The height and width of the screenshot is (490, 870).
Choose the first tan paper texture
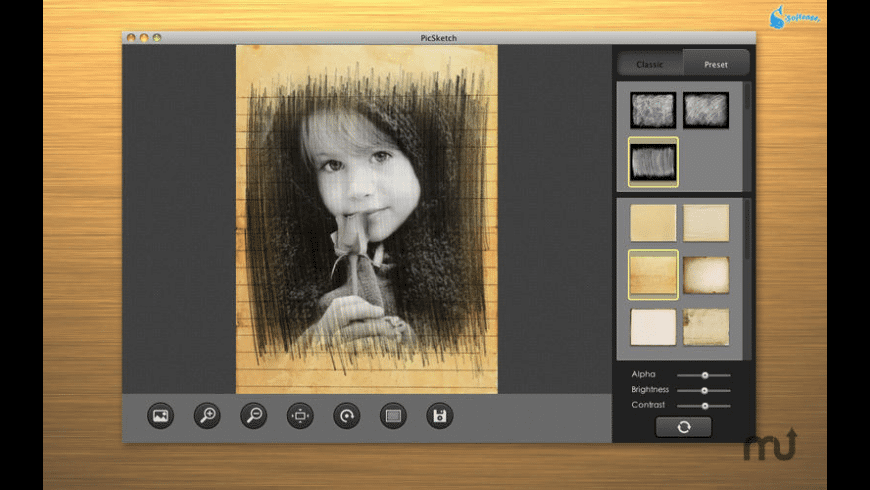(653, 223)
